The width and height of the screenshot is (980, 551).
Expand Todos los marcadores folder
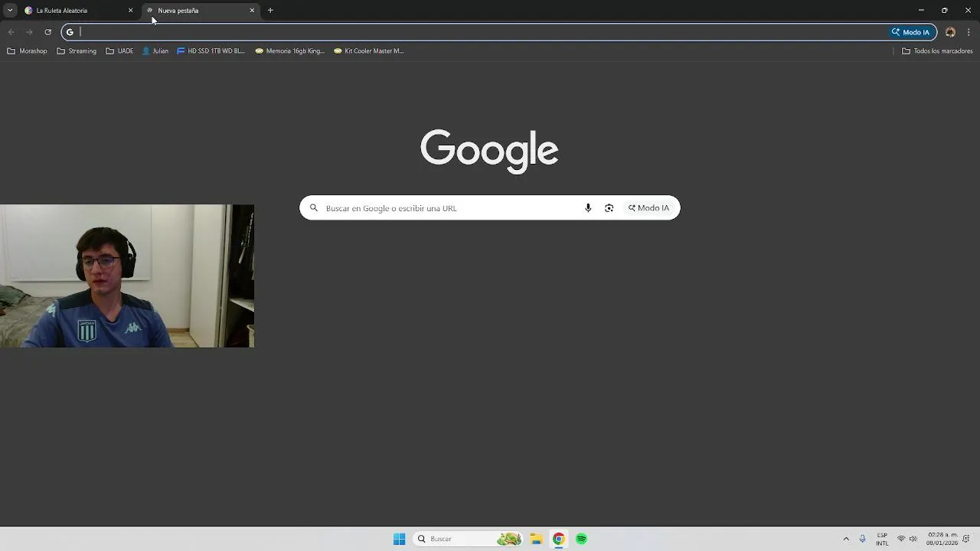click(x=937, y=51)
